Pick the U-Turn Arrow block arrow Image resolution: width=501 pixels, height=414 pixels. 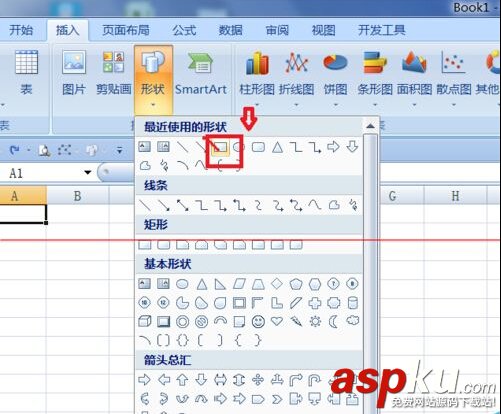(315, 380)
